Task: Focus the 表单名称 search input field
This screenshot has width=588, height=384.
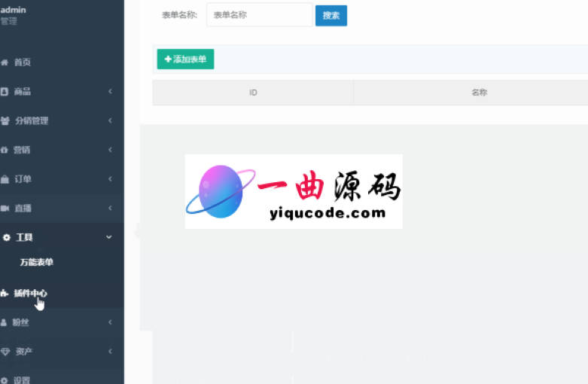Action: [260, 15]
